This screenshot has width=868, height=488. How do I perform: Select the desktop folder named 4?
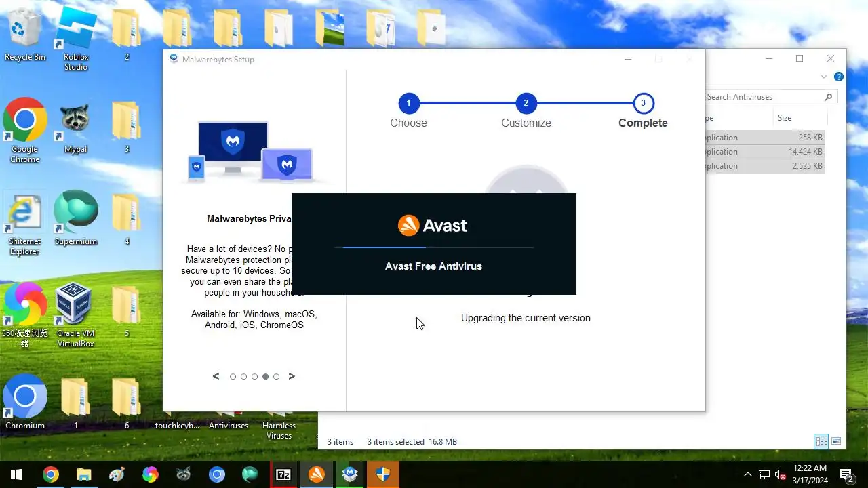tap(126, 218)
